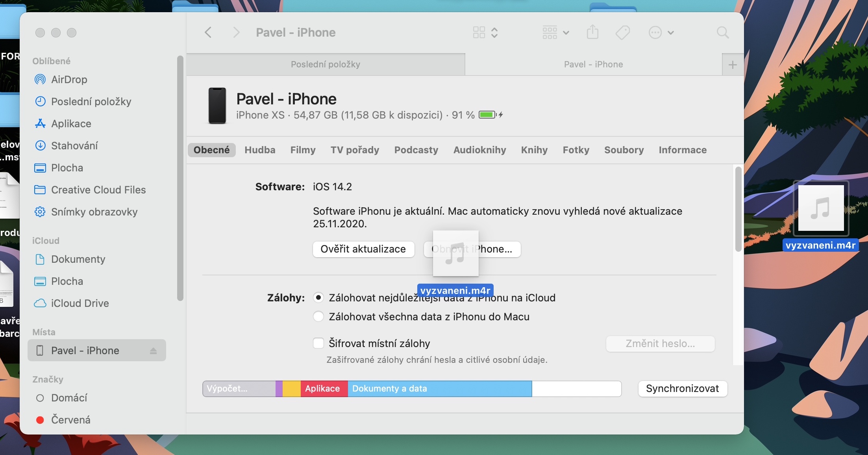Open the icon view switcher dropdown
This screenshot has height=455, width=868.
[x=485, y=32]
